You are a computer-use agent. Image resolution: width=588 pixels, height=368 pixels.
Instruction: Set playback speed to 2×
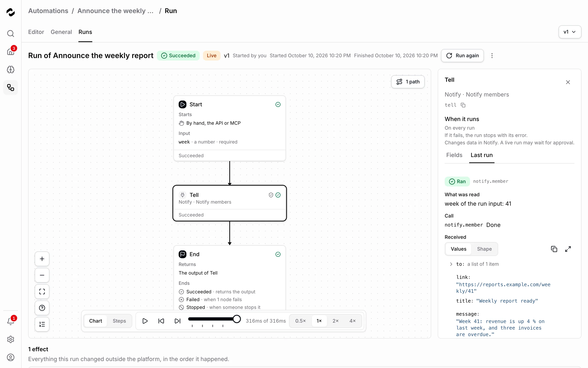point(336,321)
